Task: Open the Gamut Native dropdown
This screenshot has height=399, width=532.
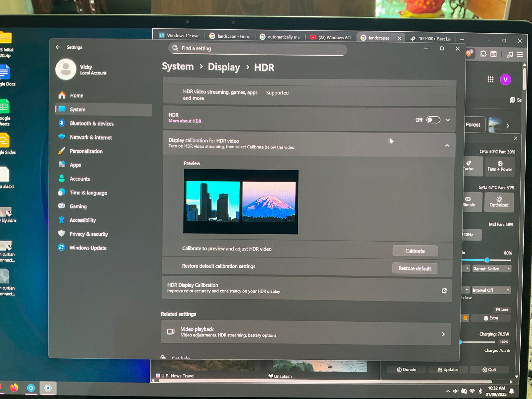Action: (491, 268)
